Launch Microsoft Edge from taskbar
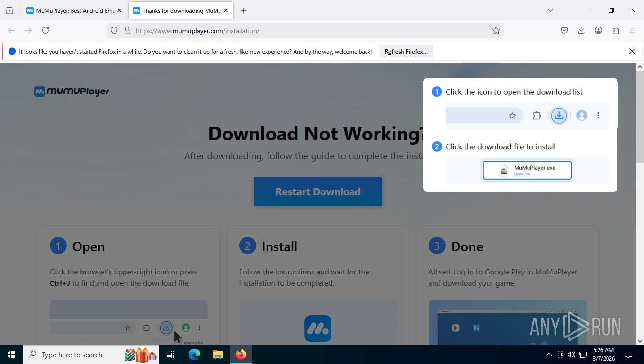 pyautogui.click(x=195, y=355)
